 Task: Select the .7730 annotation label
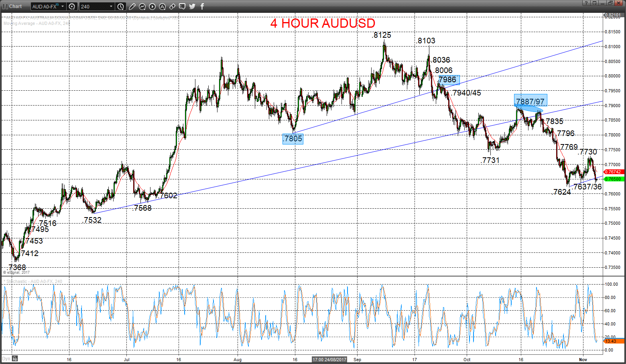587,152
